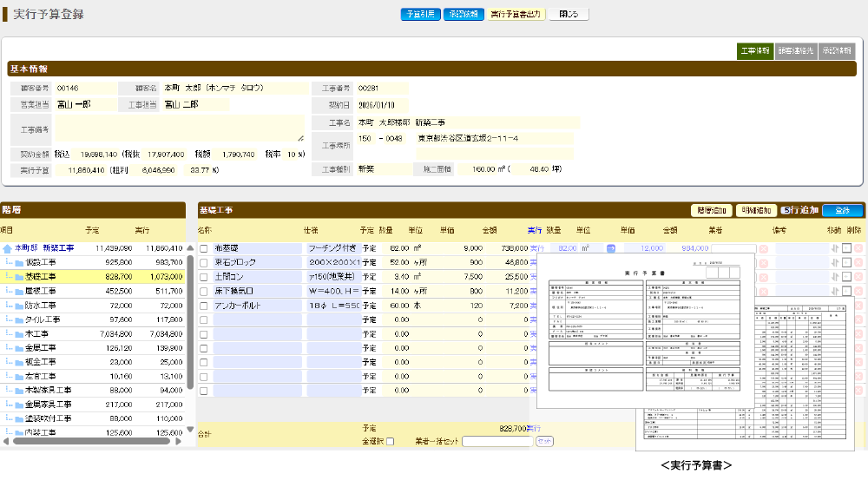Toggle the 全選択 checkbox

(391, 442)
